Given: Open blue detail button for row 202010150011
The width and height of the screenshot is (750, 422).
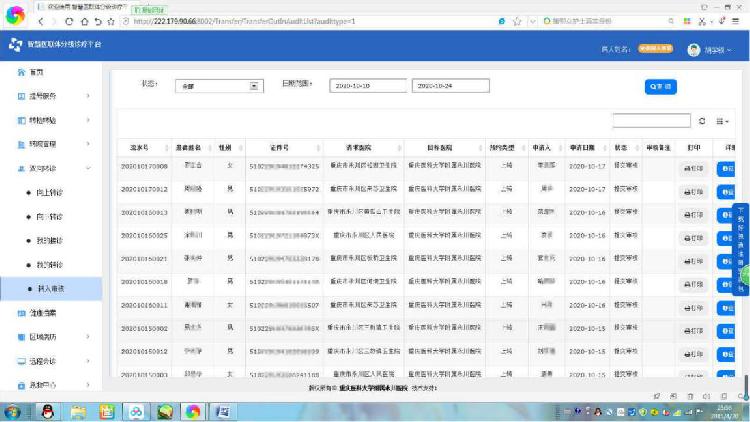Looking at the screenshot, I should (726, 308).
